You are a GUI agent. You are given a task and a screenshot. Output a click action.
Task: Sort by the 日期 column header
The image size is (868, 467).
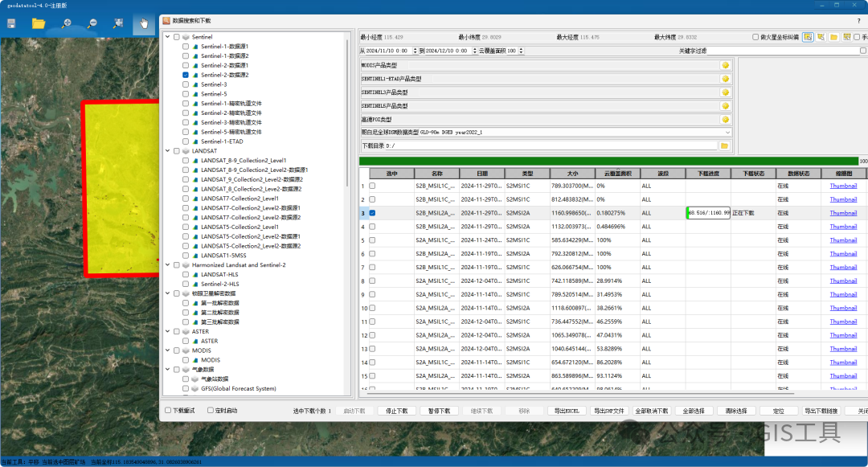[482, 174]
